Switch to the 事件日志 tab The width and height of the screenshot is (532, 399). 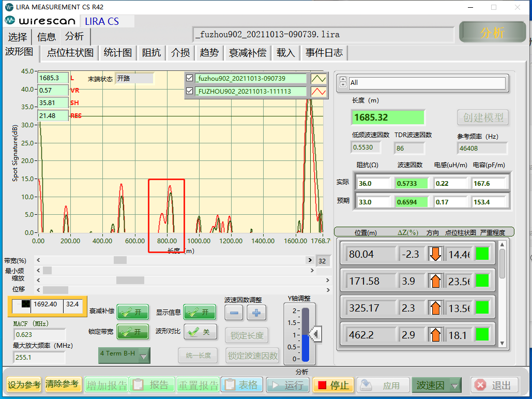pos(324,53)
